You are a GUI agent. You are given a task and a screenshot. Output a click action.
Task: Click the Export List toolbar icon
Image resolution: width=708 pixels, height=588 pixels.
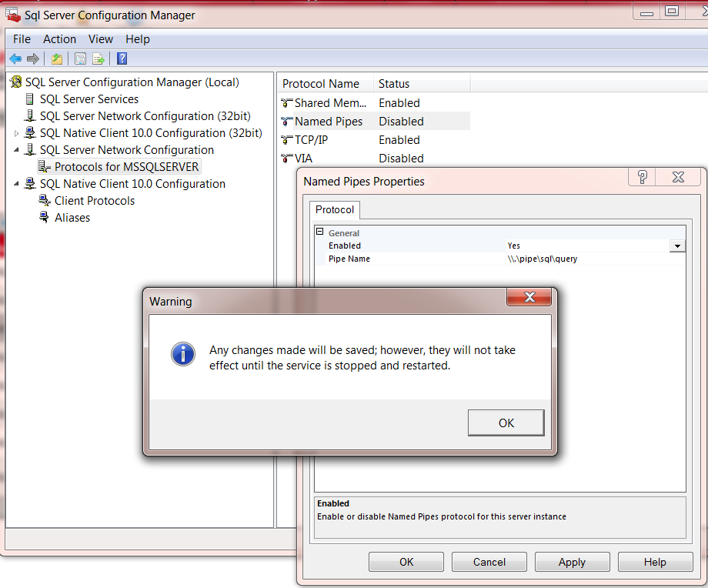[x=99, y=58]
